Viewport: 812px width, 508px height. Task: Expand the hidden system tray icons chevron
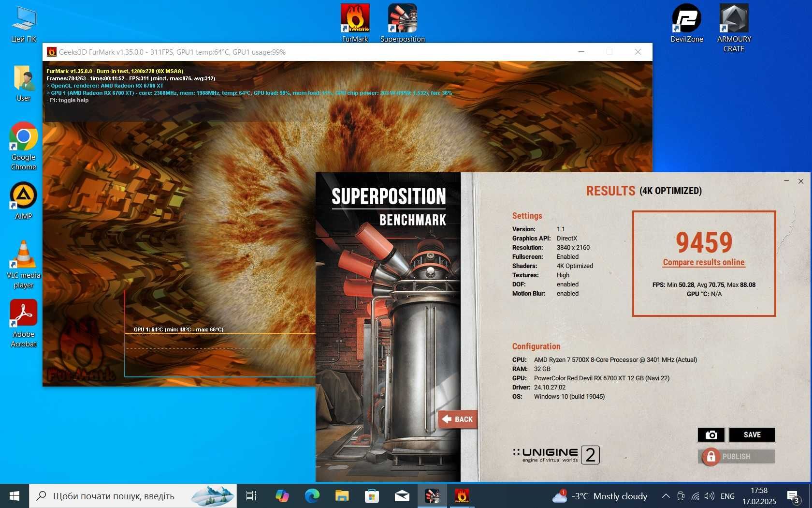(x=666, y=496)
